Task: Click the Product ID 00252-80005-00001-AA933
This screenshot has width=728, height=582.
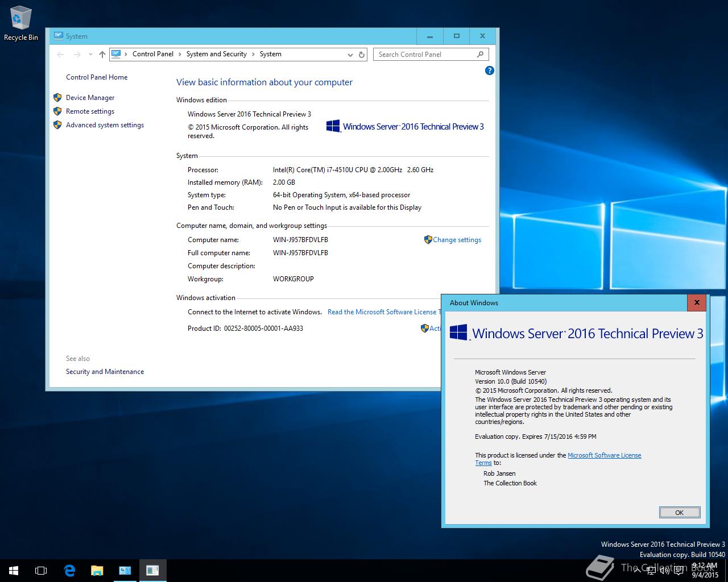Action: tap(263, 329)
